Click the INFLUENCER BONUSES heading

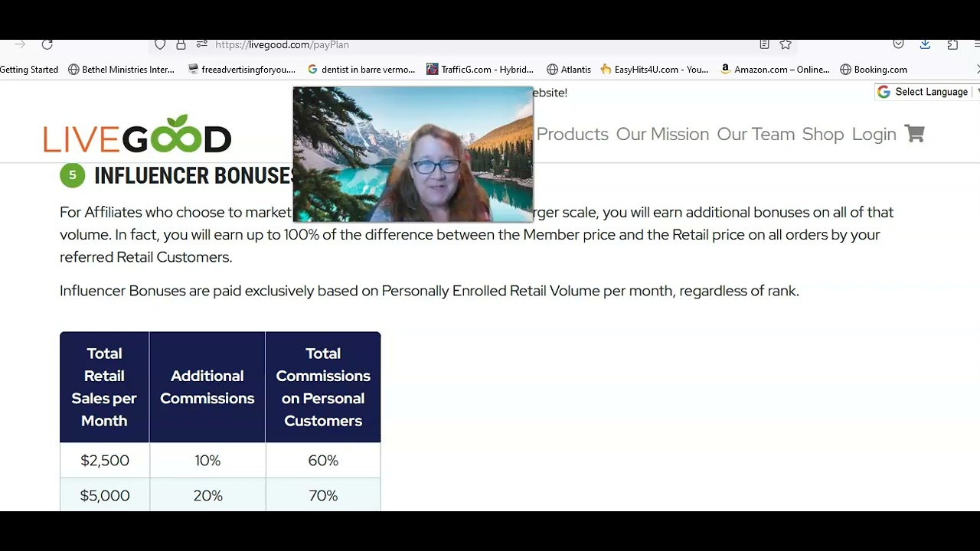pyautogui.click(x=193, y=175)
